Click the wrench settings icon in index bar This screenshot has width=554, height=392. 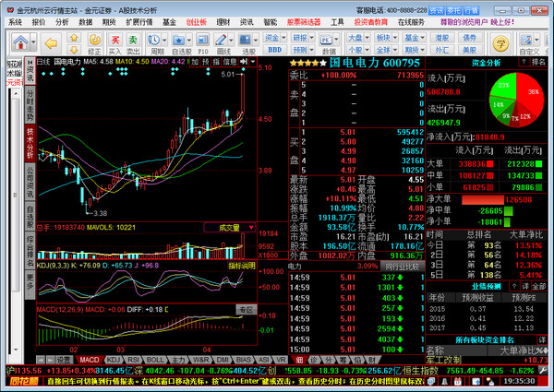[544, 371]
